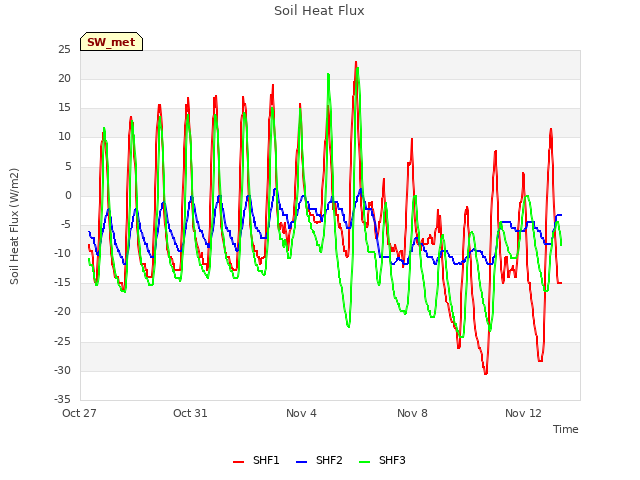The width and height of the screenshot is (640, 480).
Task: Click the deepest green SHF3 trough near -24
Action: point(462,336)
